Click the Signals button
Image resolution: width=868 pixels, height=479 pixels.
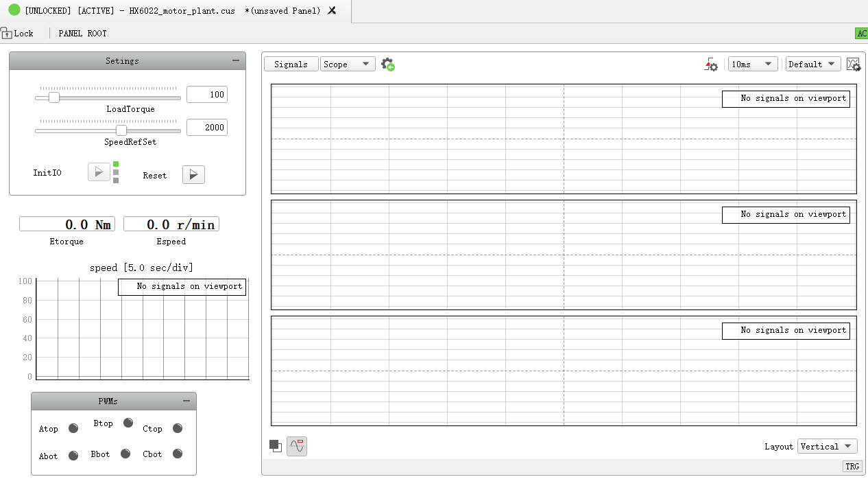291,65
